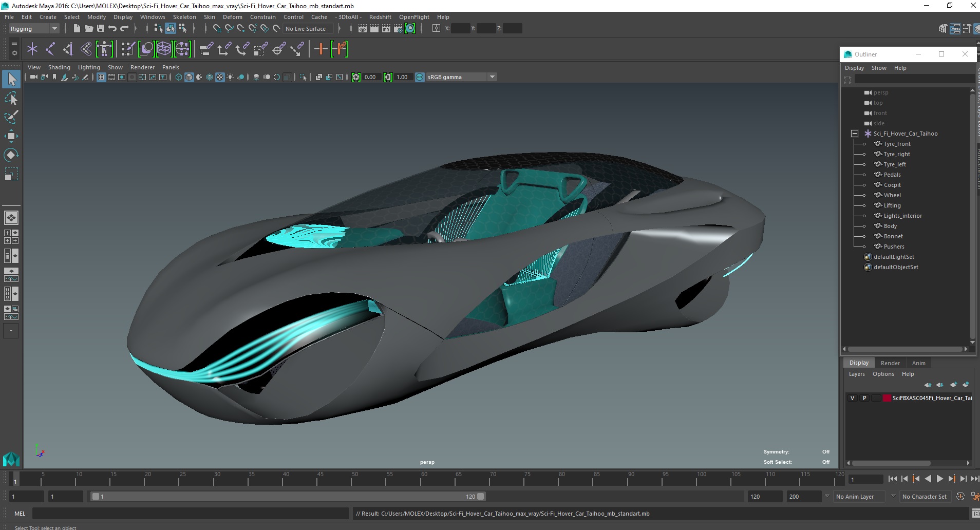
Task: Click the Create Lattice shelf icon
Action: click(164, 49)
